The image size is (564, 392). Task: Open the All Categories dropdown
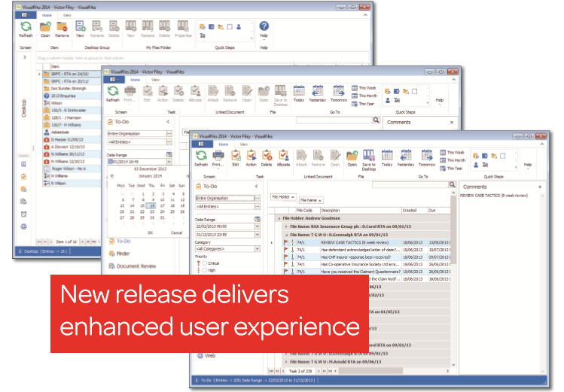coord(258,248)
